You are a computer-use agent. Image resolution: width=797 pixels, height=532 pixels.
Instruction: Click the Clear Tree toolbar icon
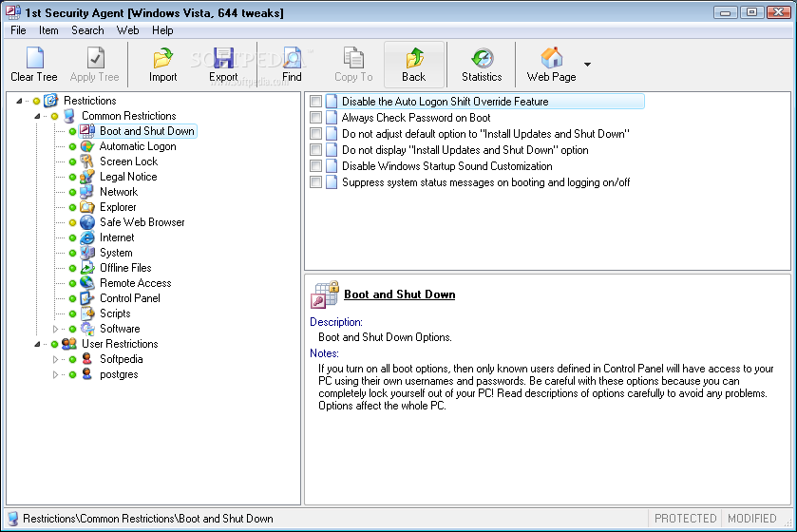pyautogui.click(x=34, y=58)
